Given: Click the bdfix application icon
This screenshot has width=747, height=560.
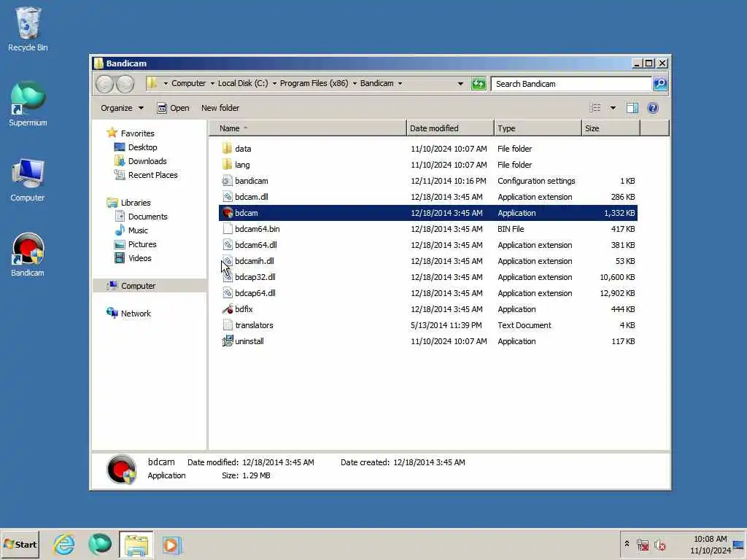Looking at the screenshot, I should point(228,309).
